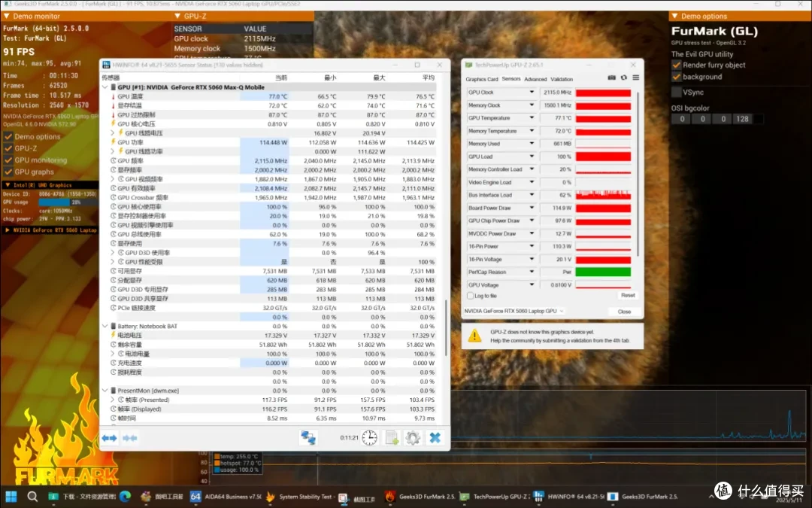
Task: Expand NVIDIA GeForce RTX 5060 Laptop section
Action: tap(8, 230)
